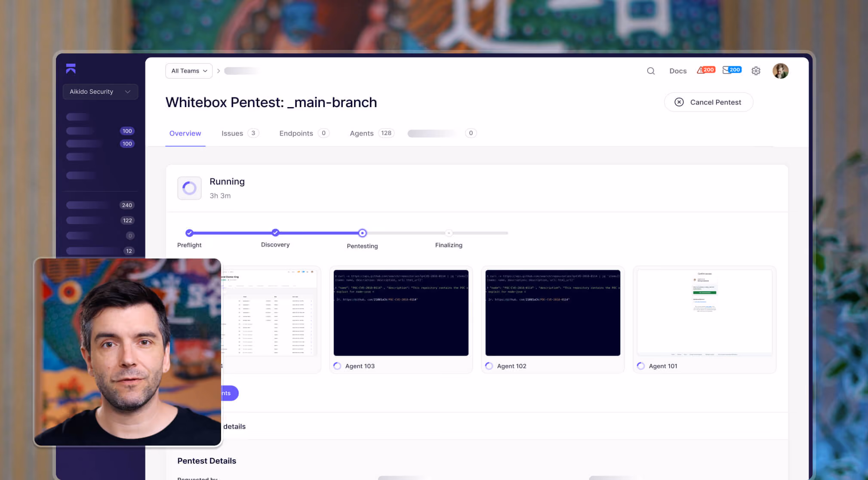Click the Discovery completed step marker

point(275,233)
